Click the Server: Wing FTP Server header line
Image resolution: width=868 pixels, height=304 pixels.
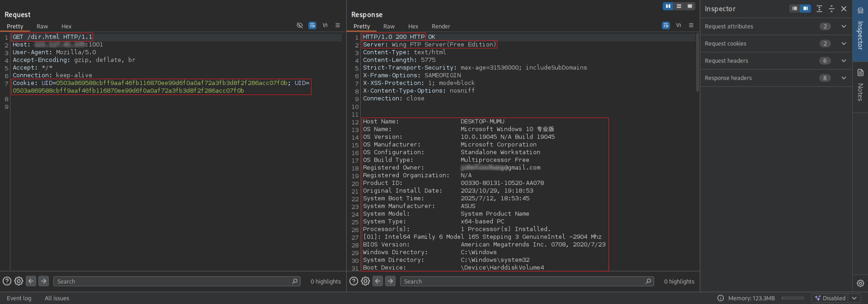click(429, 44)
